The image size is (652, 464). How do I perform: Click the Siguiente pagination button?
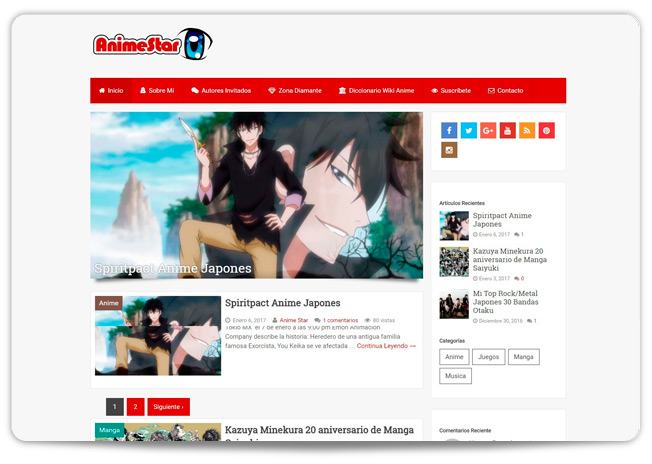point(168,407)
